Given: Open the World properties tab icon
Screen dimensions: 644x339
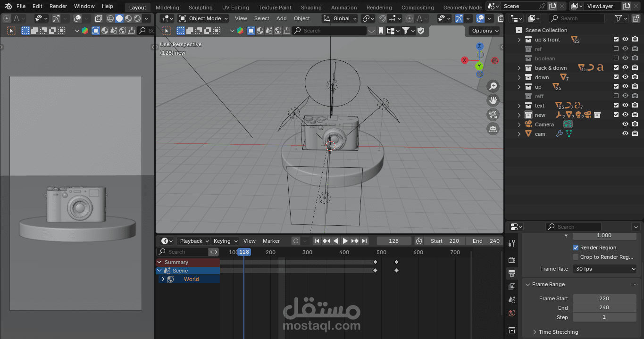Looking at the screenshot, I should click(x=512, y=313).
